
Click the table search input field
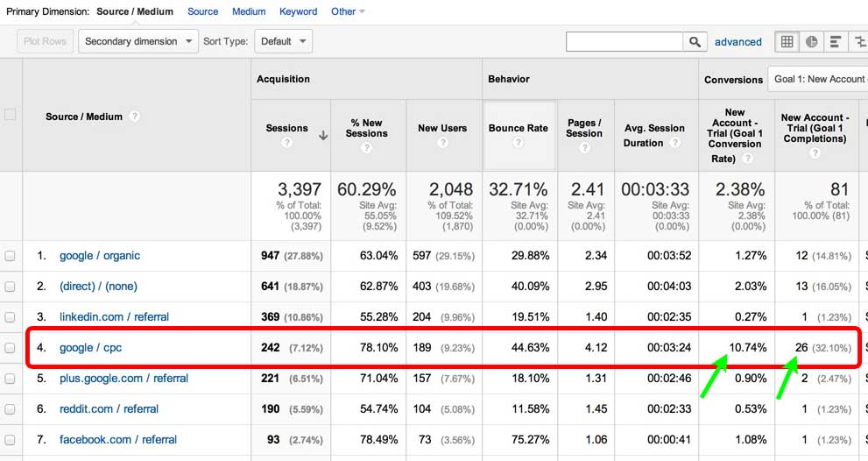tap(624, 41)
